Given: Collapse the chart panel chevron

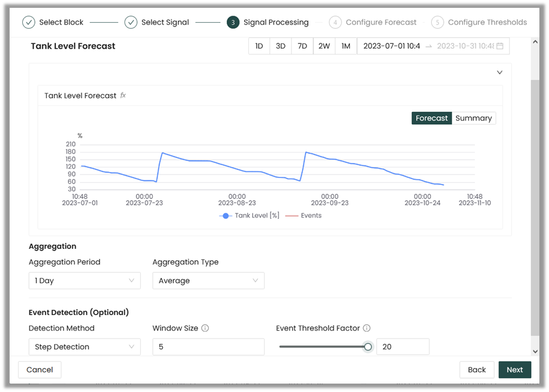Looking at the screenshot, I should [x=500, y=72].
